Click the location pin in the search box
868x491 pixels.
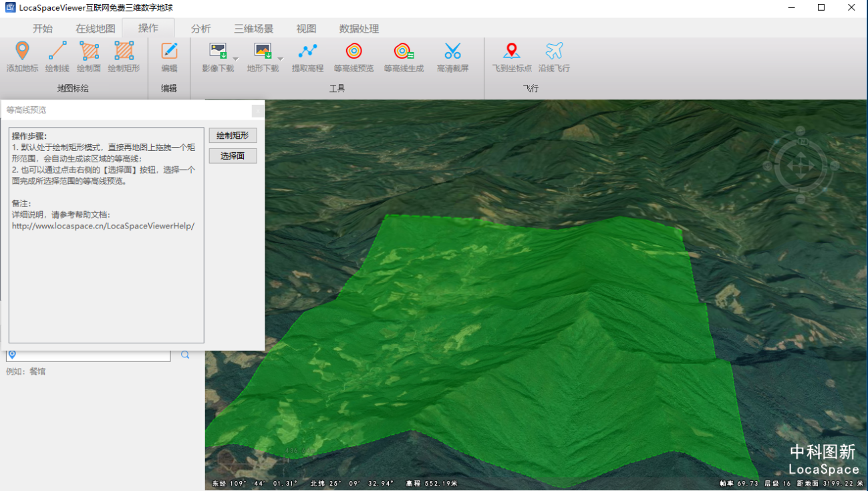click(x=12, y=355)
